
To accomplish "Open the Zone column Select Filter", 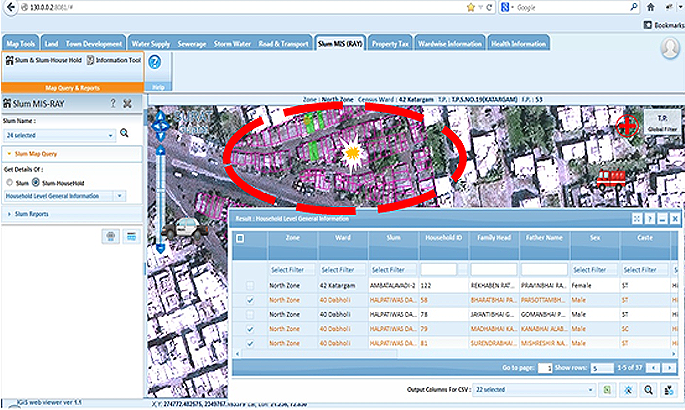I will pos(292,270).
